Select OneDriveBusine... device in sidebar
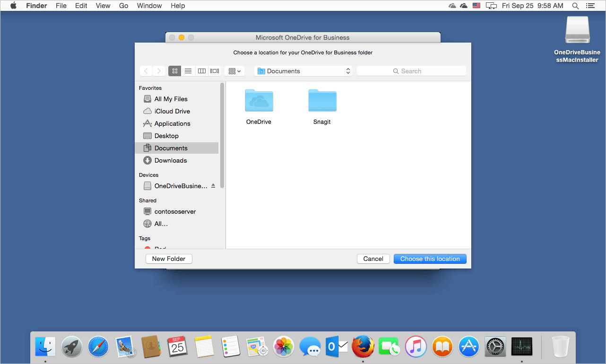The width and height of the screenshot is (606, 364). tap(176, 186)
